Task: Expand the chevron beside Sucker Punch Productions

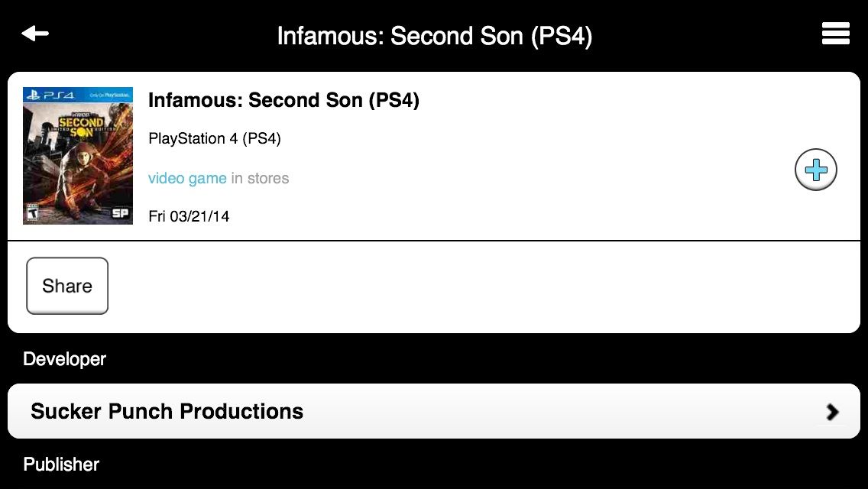Action: pos(832,412)
